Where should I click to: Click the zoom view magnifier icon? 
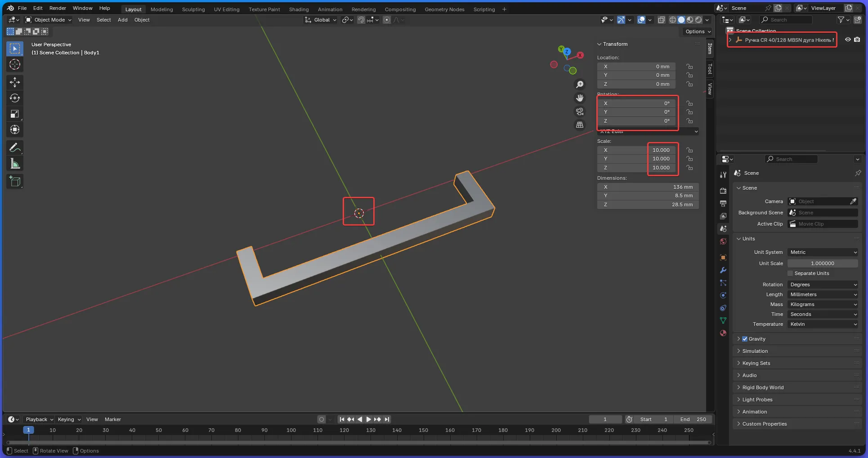point(580,84)
